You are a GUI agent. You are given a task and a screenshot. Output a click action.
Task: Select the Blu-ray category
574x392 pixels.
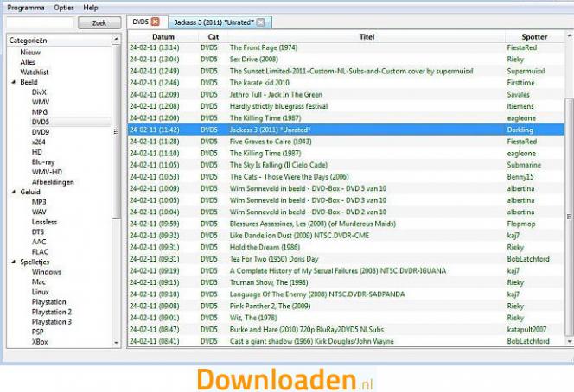[x=43, y=162]
